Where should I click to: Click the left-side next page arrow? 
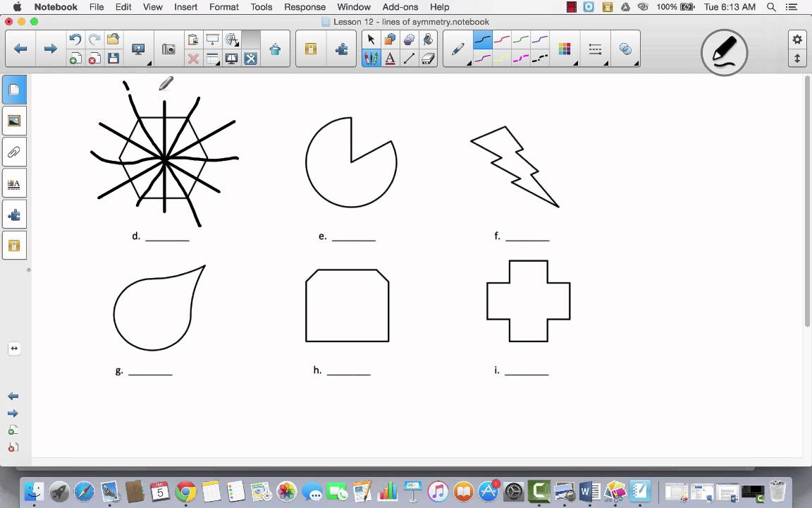tap(13, 413)
